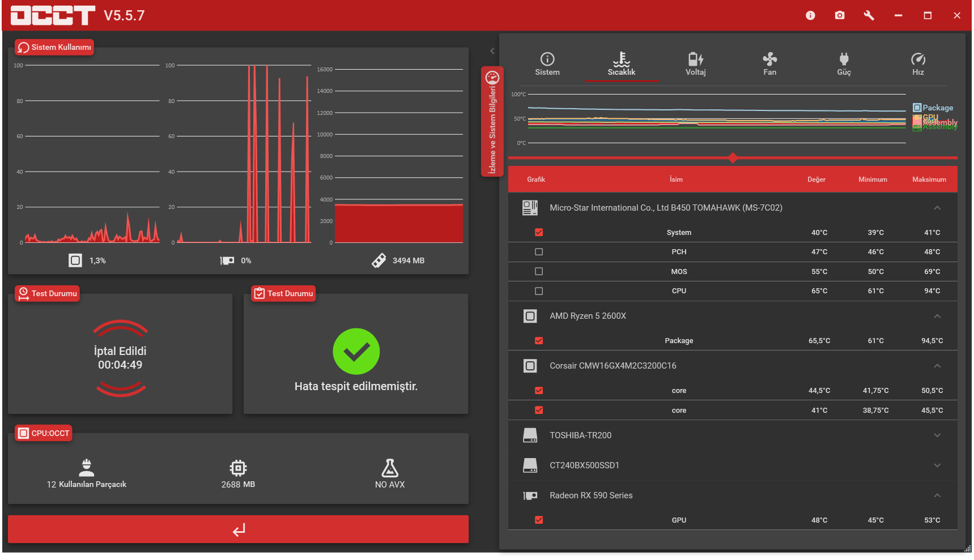Click the İptal Edildi status text
Screen dimensions: 974x560
coord(120,351)
